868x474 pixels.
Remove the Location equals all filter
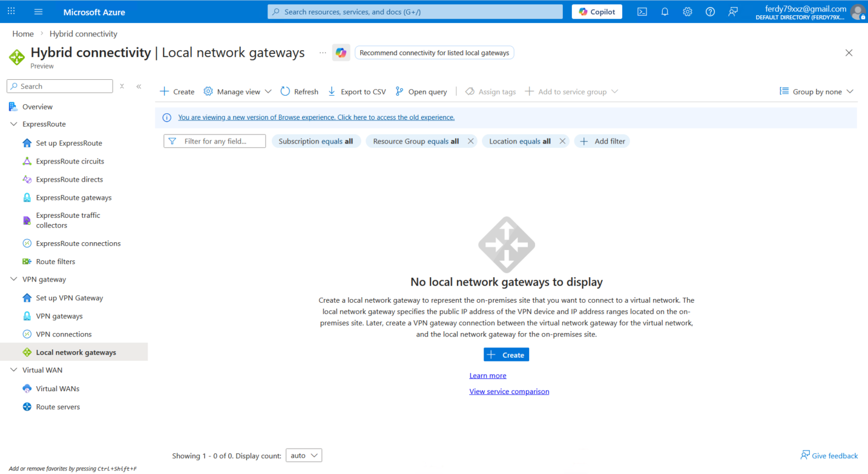(562, 141)
